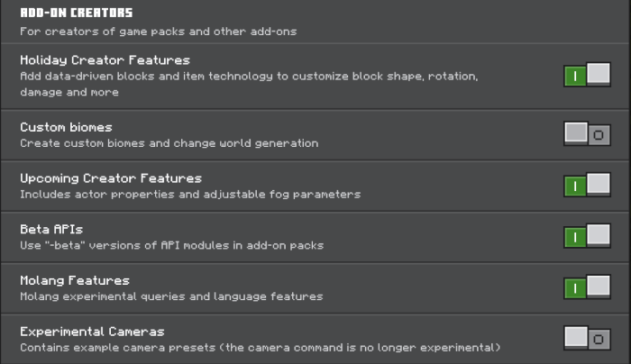Enable the Experimental Cameras toggle

pyautogui.click(x=587, y=339)
